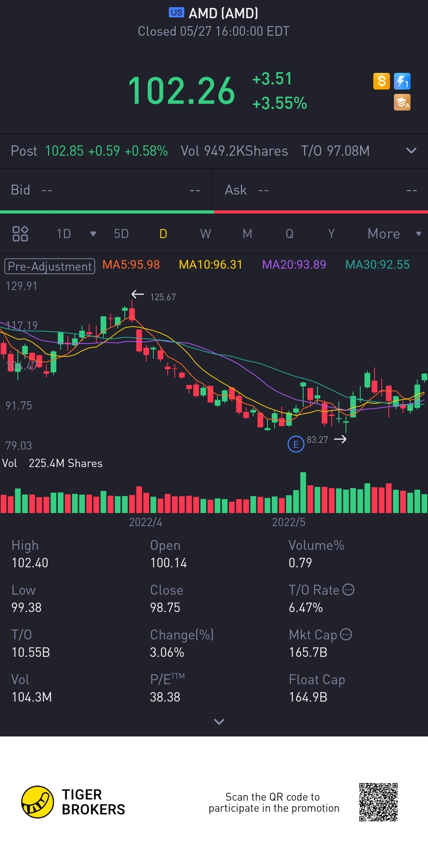Tap the T/O value 10.55B
The width and height of the screenshot is (428, 868).
pyautogui.click(x=31, y=652)
